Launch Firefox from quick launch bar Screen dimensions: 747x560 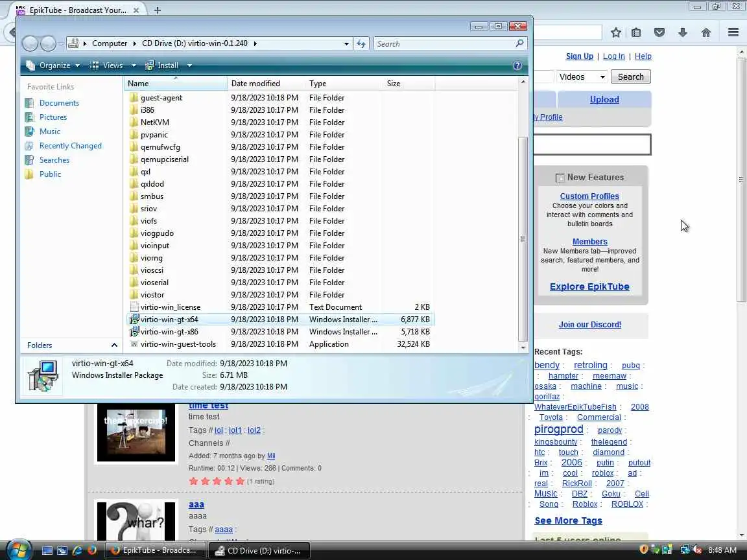(92, 550)
